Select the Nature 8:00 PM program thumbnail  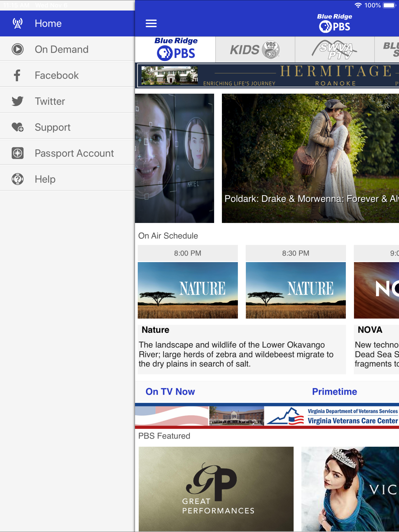tap(188, 290)
